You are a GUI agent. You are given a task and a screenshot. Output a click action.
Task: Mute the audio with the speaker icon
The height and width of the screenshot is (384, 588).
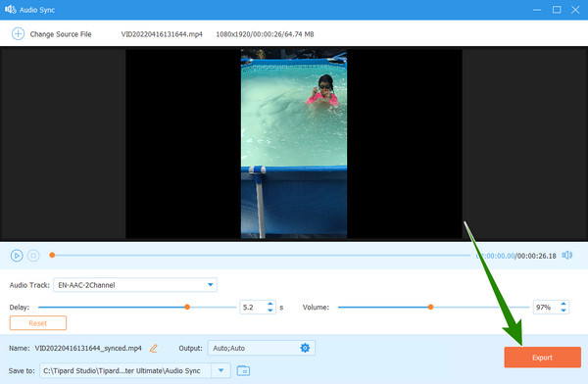click(x=567, y=255)
